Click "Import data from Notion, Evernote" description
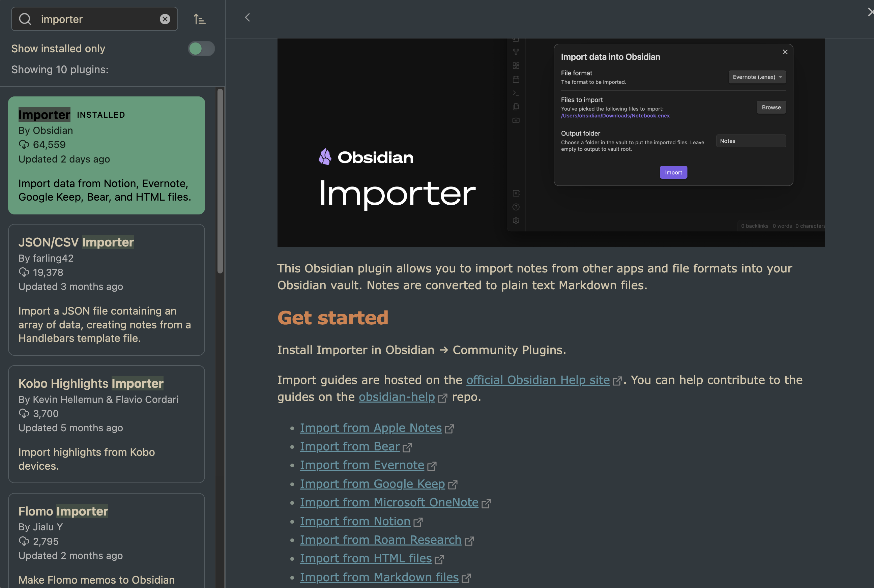This screenshot has width=874, height=588. (x=105, y=190)
